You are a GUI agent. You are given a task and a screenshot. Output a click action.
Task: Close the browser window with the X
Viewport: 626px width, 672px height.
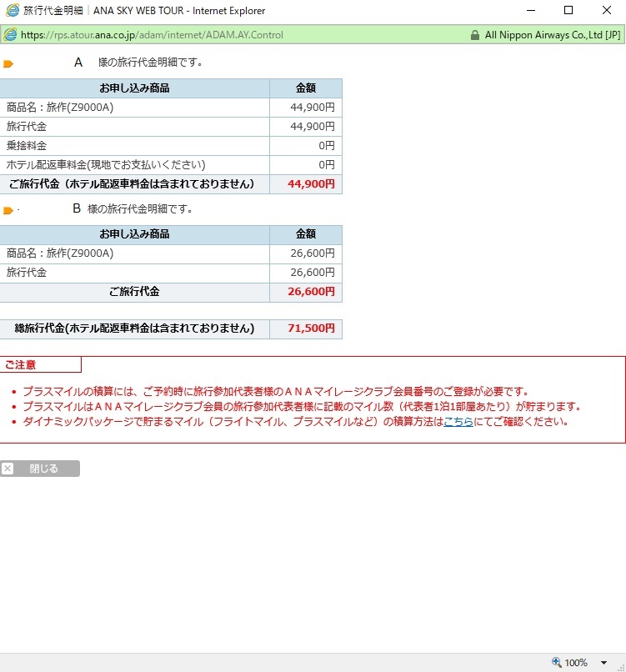click(607, 11)
